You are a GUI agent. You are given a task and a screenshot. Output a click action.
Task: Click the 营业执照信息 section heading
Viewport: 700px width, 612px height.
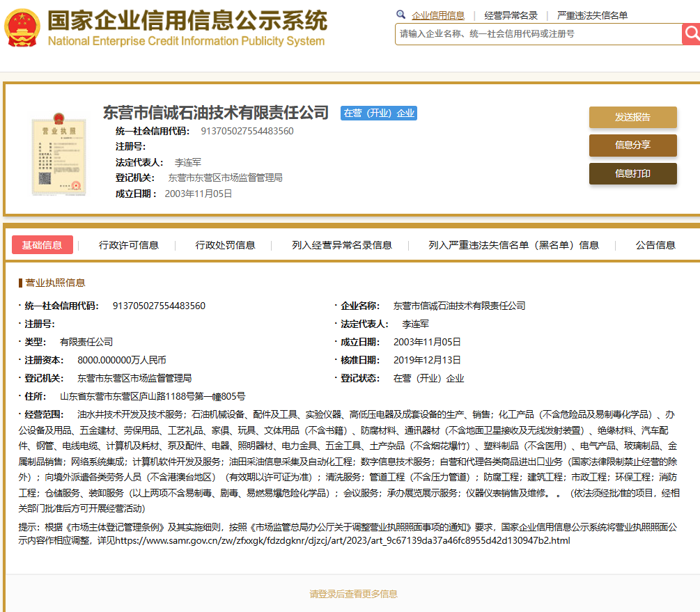(x=55, y=283)
